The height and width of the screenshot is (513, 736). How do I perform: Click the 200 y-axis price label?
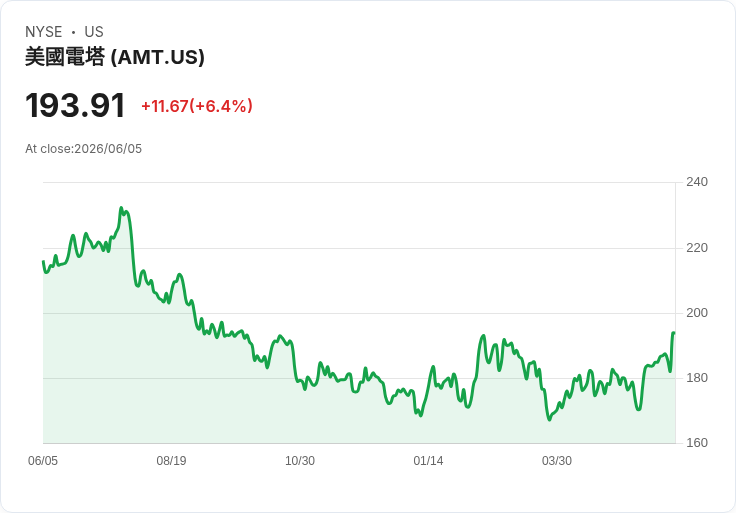tap(697, 313)
